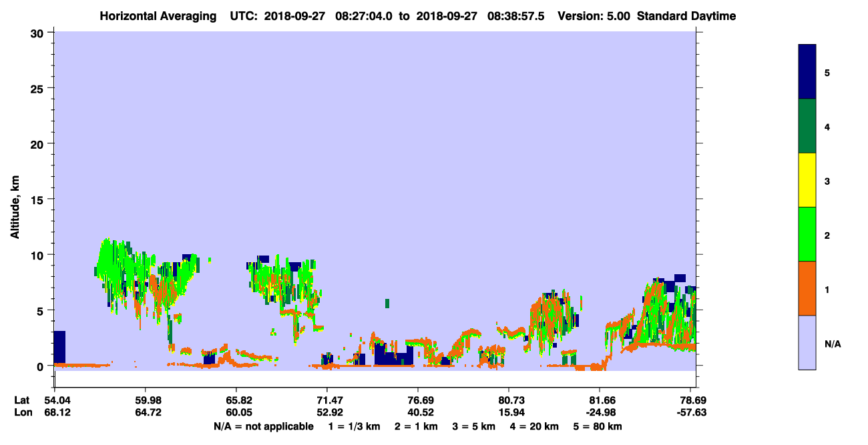Click legend text '5 = 80 km'
Viewport: 868px width, 445px height.
click(598, 426)
